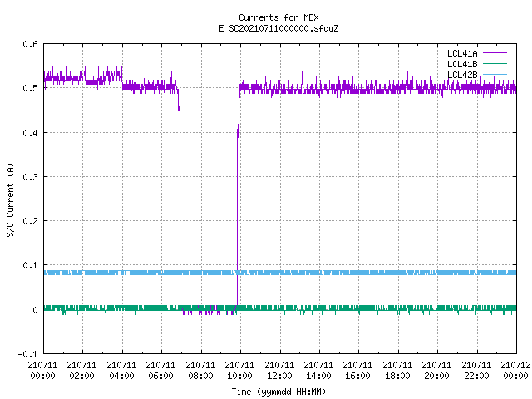The width and height of the screenshot is (532, 399).
Task: Click the LCL42B legend label
Action: click(x=462, y=75)
